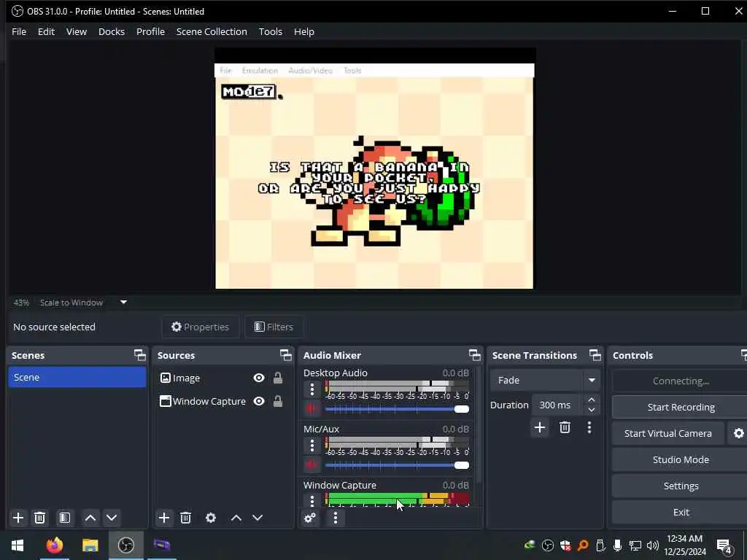Open the File menu
The image size is (747, 560).
click(x=19, y=31)
